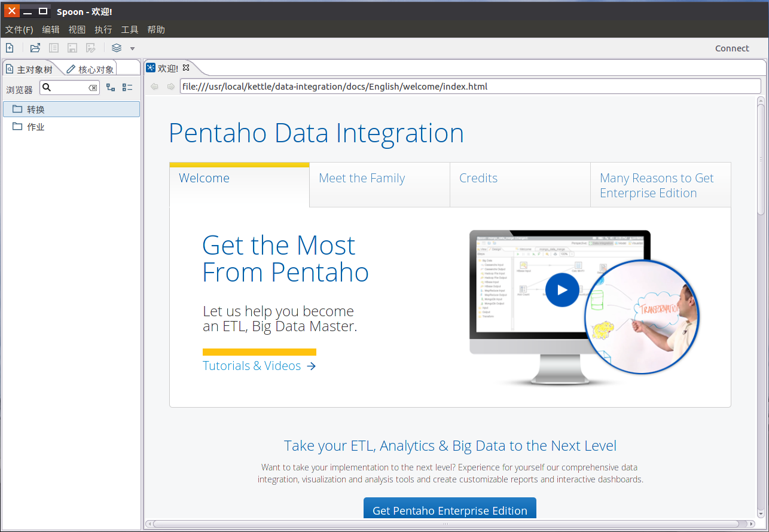This screenshot has width=769, height=532.
Task: Click the 转换 folder icon
Action: [x=17, y=109]
